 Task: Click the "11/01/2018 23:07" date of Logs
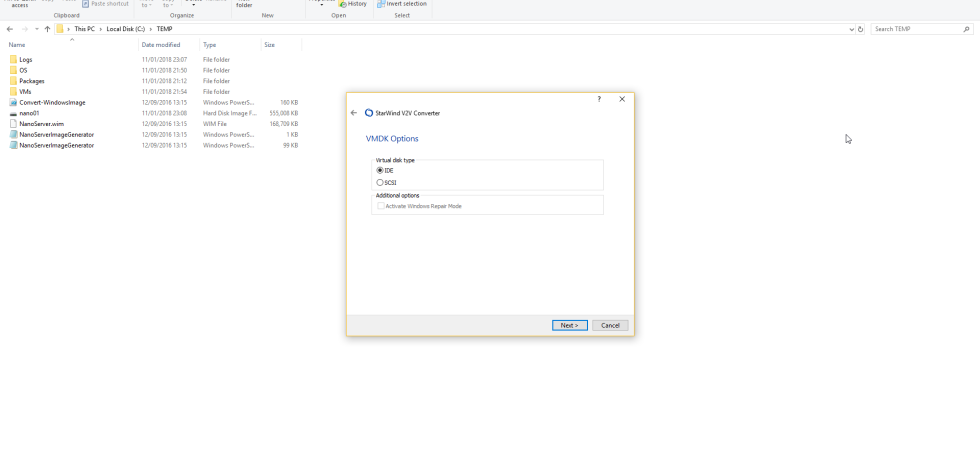[x=164, y=59]
